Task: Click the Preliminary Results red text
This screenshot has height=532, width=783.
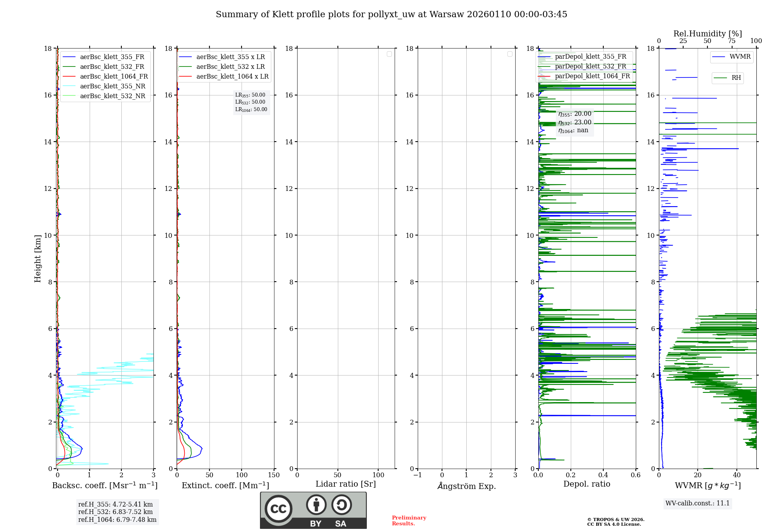Action: 409,521
